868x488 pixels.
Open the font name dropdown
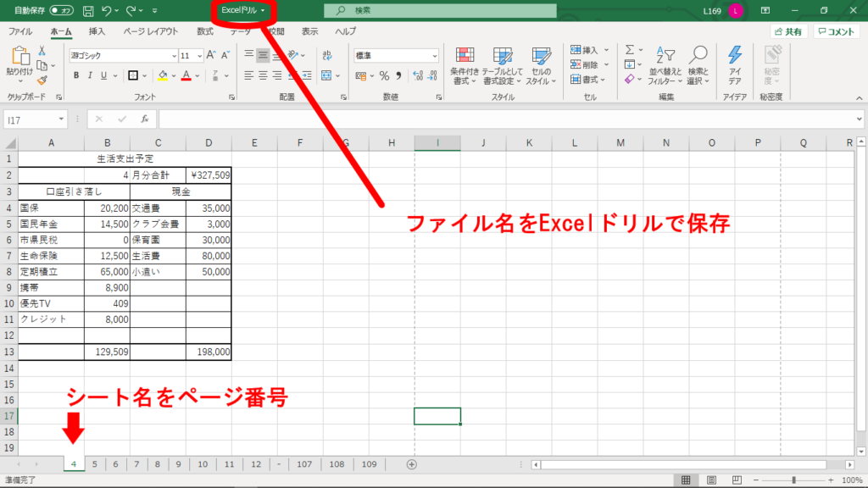click(171, 55)
